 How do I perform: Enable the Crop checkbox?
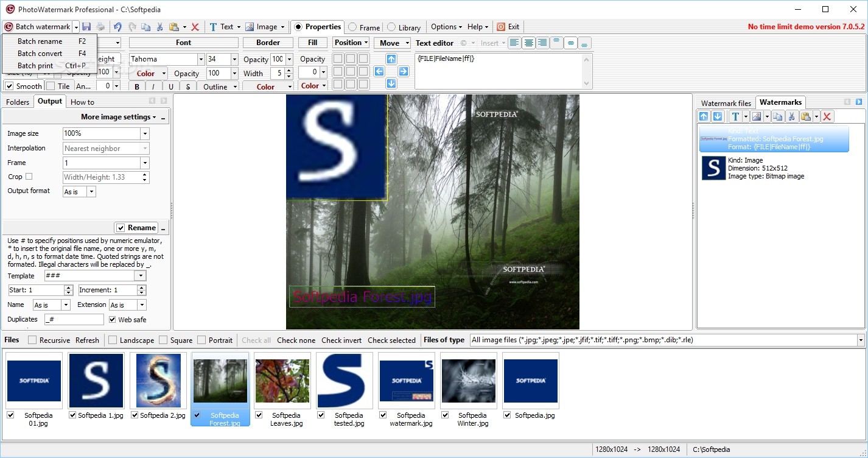click(x=29, y=177)
